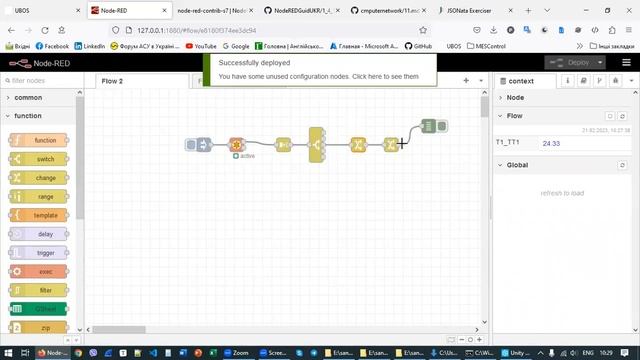Pick the GSheet node from palette
Screen dimensions: 640x360
coord(39,309)
